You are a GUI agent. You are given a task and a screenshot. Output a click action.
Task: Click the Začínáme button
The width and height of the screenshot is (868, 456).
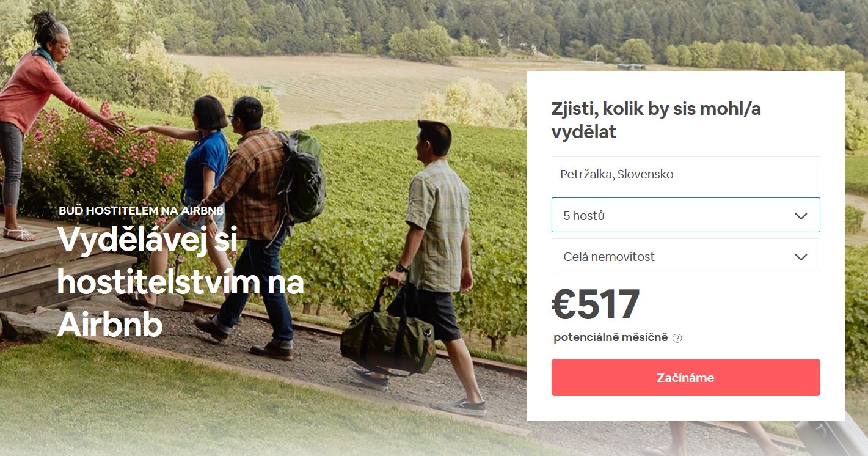685,378
